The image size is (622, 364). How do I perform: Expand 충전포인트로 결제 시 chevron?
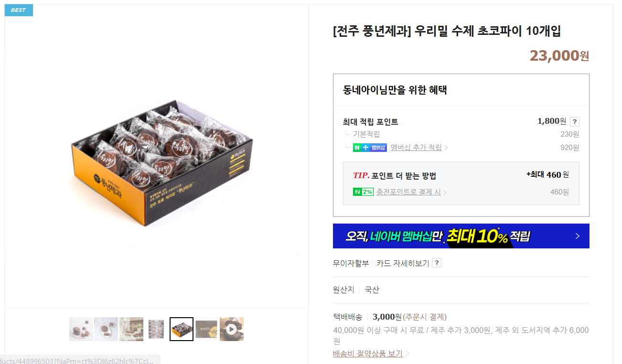(x=445, y=193)
